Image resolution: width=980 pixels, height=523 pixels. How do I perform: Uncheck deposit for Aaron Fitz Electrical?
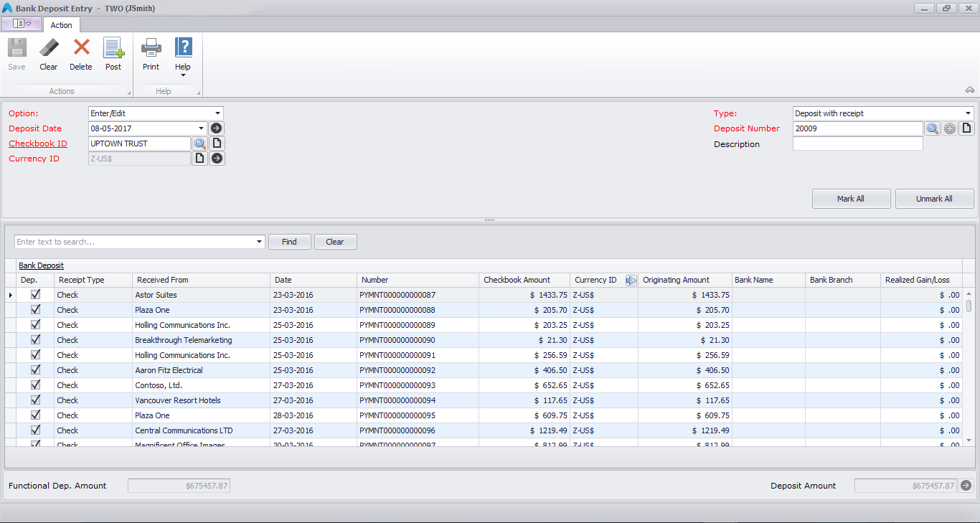coord(35,369)
